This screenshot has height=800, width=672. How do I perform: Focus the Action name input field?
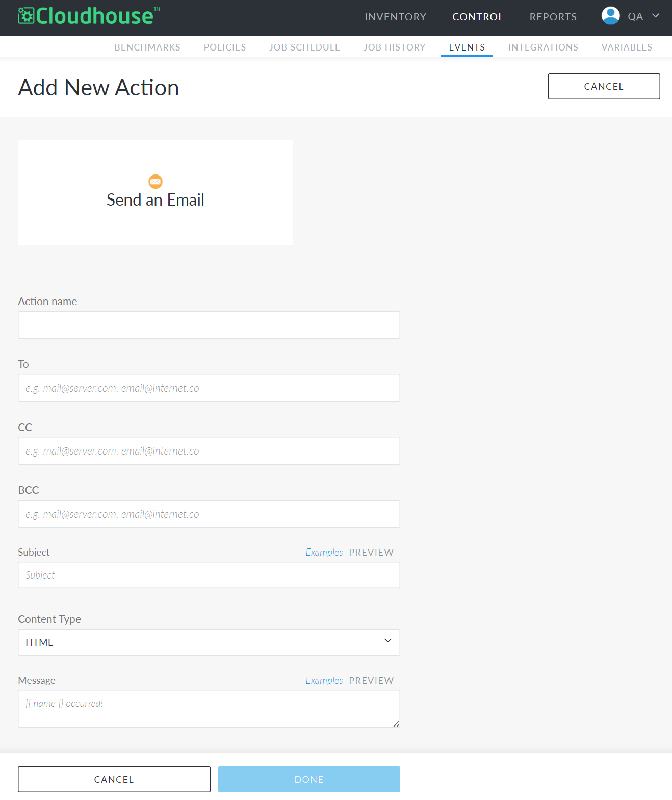[x=209, y=325]
